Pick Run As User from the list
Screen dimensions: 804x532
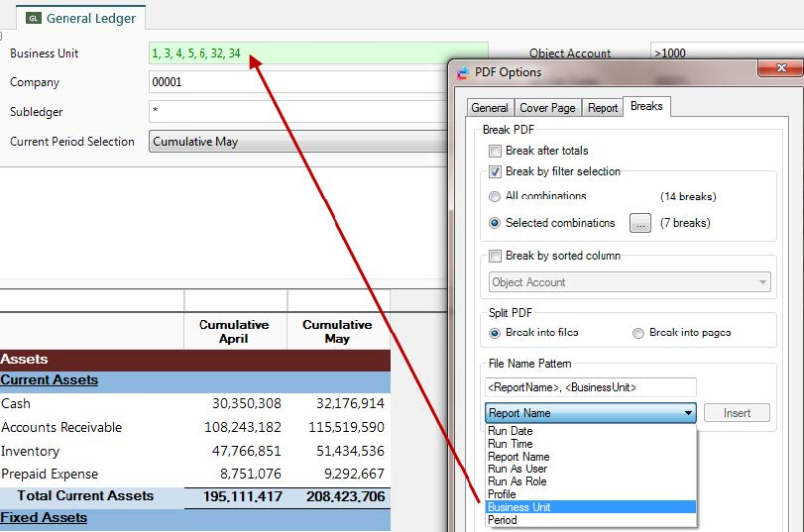tap(517, 470)
